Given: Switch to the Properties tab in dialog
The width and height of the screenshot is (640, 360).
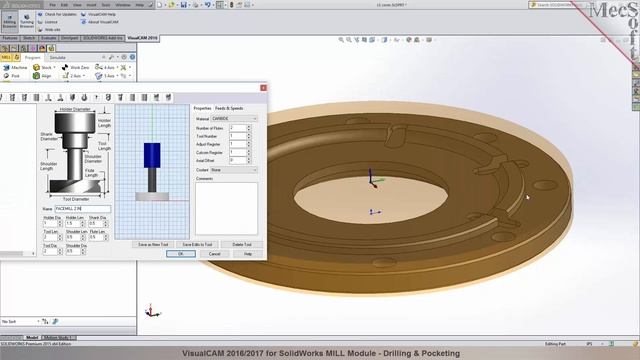Looking at the screenshot, I should click(202, 109).
